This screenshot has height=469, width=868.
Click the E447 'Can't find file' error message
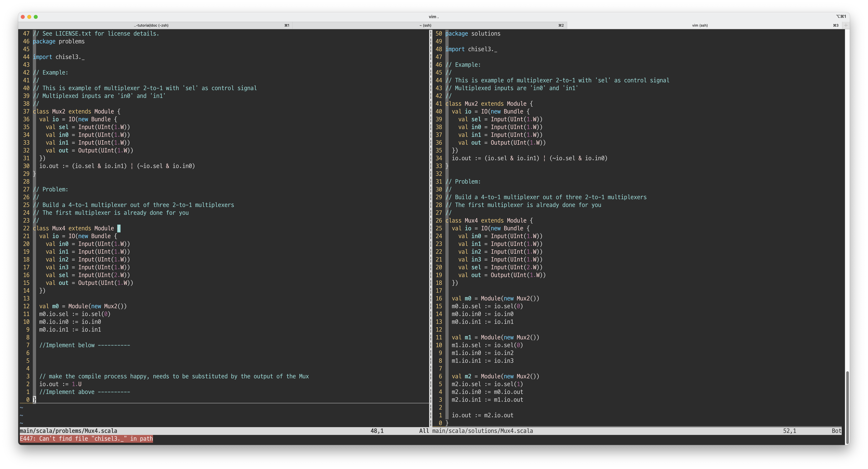pyautogui.click(x=86, y=439)
